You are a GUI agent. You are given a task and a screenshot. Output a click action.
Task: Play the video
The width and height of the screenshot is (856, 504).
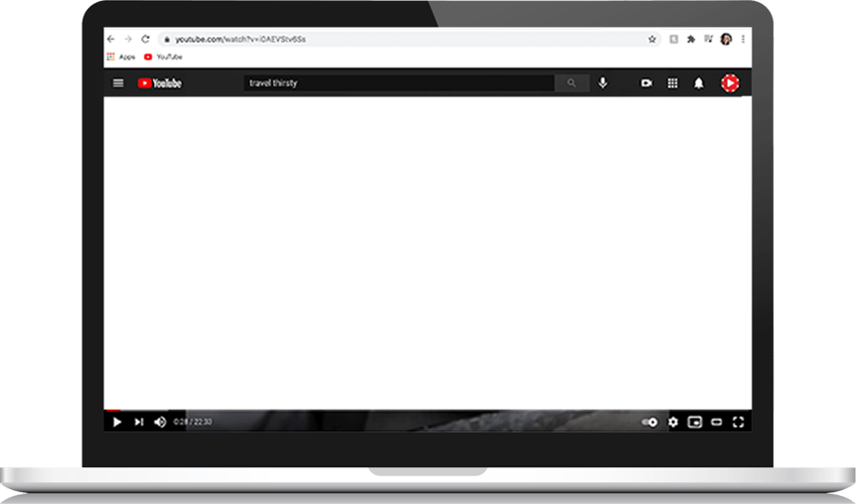(x=116, y=422)
